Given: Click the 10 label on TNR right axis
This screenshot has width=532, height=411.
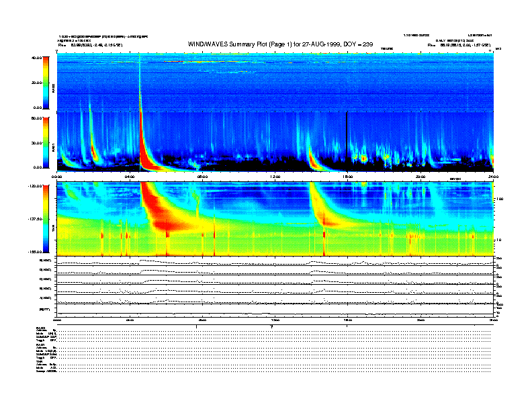Looking at the screenshot, I should click(498, 240).
